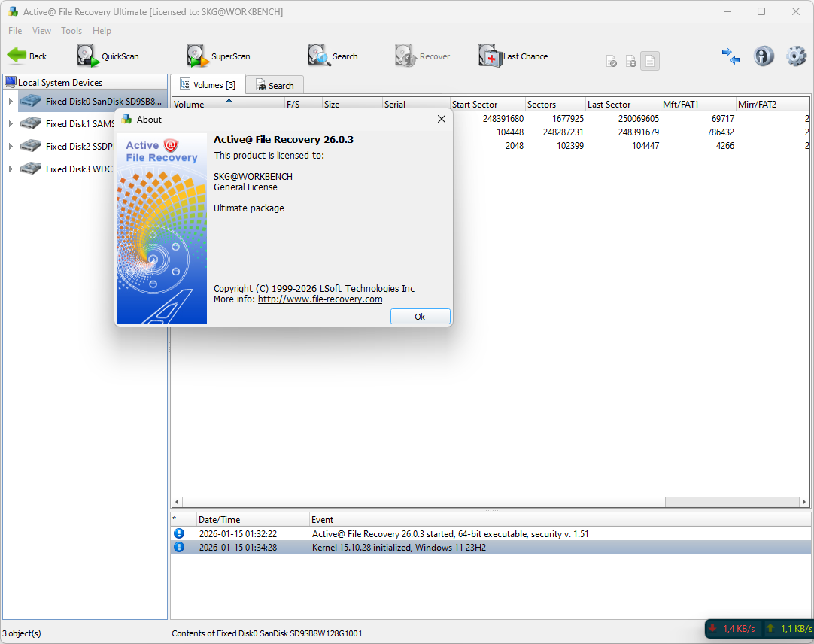
Task: Click info icon of the 01:32:22 log entry
Action: 179,533
